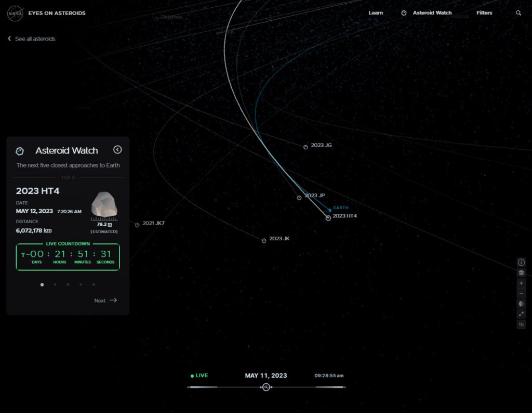Select asteroid 2021 JK7 marker
This screenshot has width=532, height=413.
(137, 225)
